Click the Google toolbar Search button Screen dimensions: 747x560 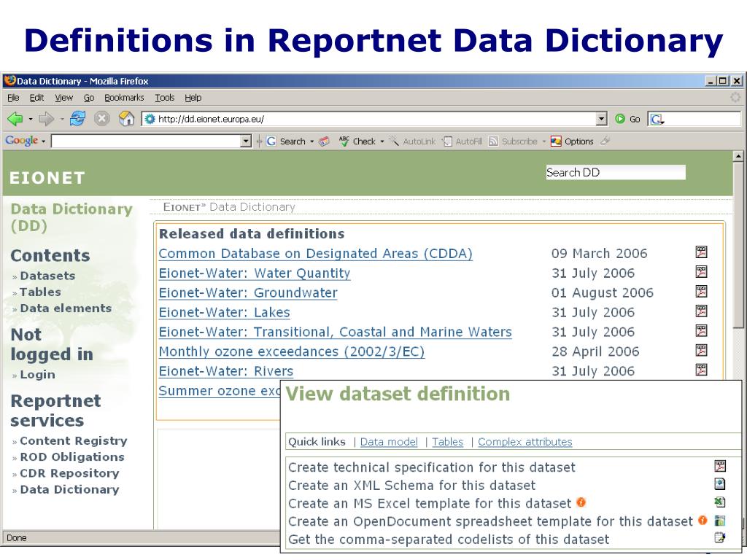(286, 141)
